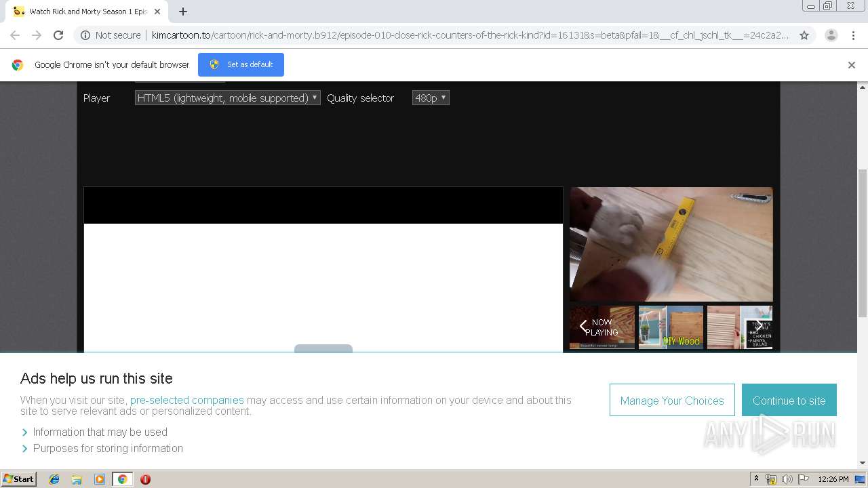
Task: Open the Chrome profile avatar
Action: [831, 35]
